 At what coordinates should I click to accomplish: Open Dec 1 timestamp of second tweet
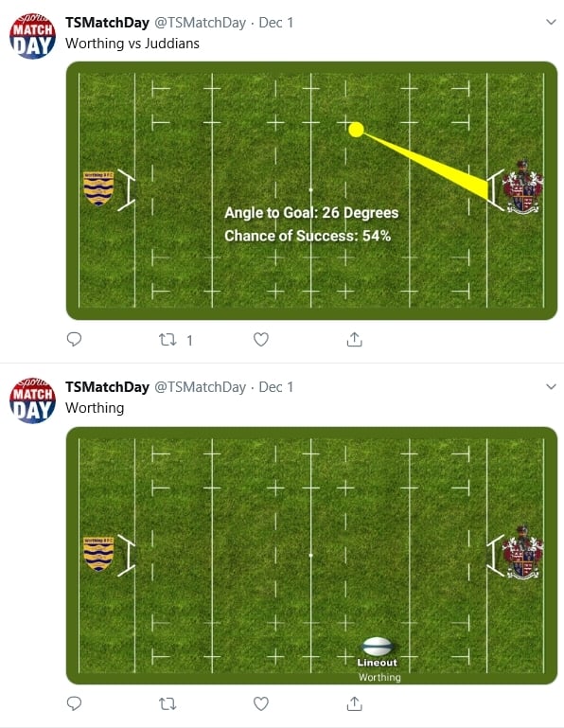pos(275,387)
